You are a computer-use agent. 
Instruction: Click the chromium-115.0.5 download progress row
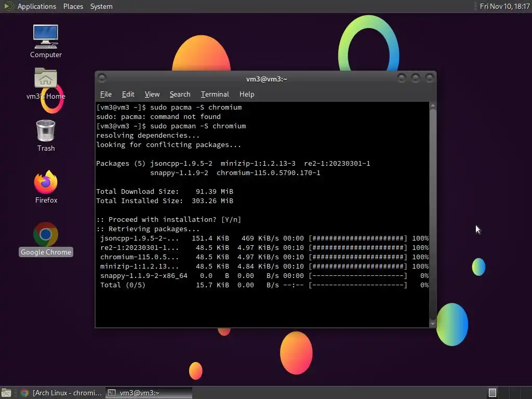tap(264, 257)
